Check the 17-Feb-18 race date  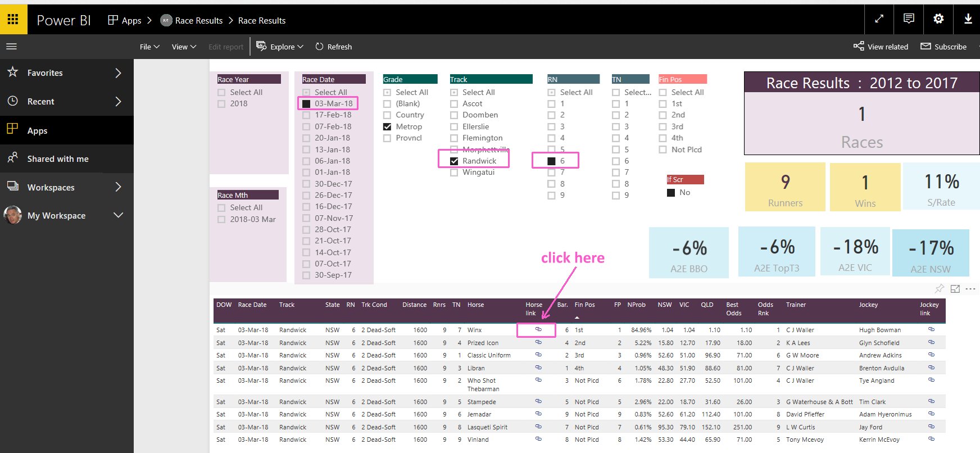(306, 115)
